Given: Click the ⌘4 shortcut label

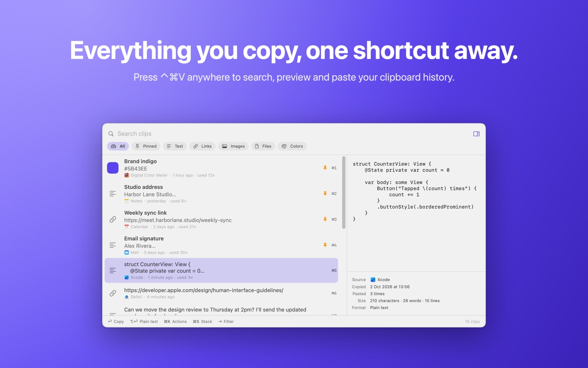Looking at the screenshot, I should pos(334,245).
